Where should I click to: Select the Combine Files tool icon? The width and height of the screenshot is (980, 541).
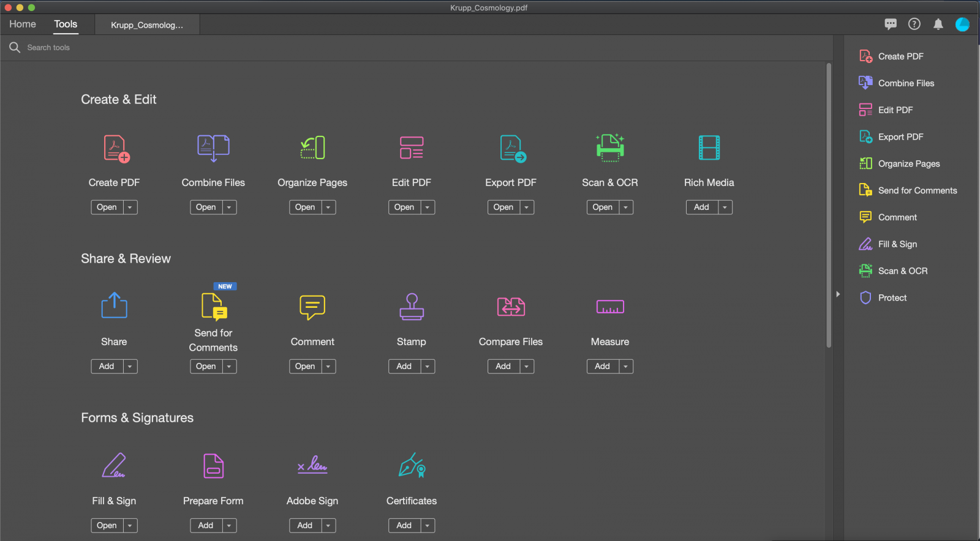213,149
